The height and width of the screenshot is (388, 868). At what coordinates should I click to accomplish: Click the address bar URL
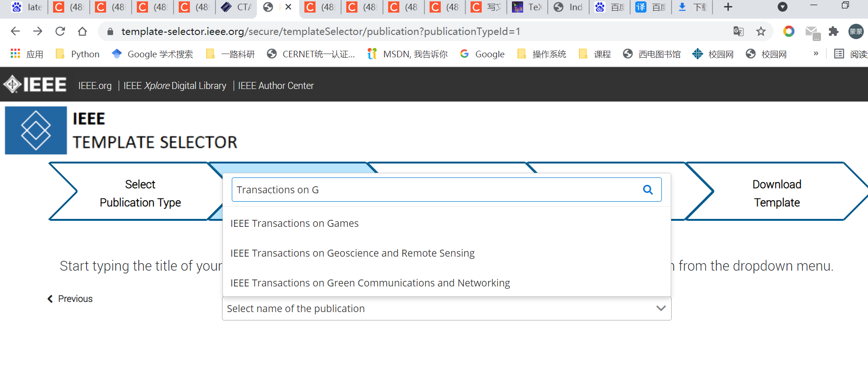pos(321,31)
